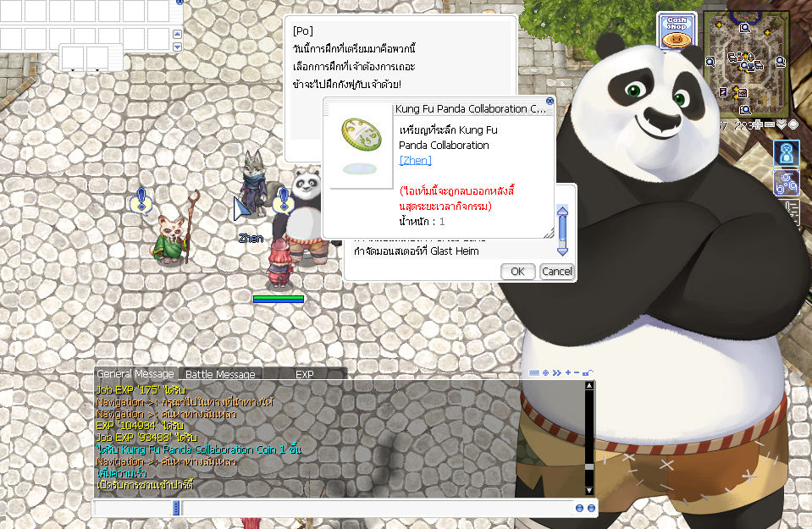The height and width of the screenshot is (529, 812).
Task: Click the round button beside the minimap
Action: pyautogui.click(x=793, y=124)
